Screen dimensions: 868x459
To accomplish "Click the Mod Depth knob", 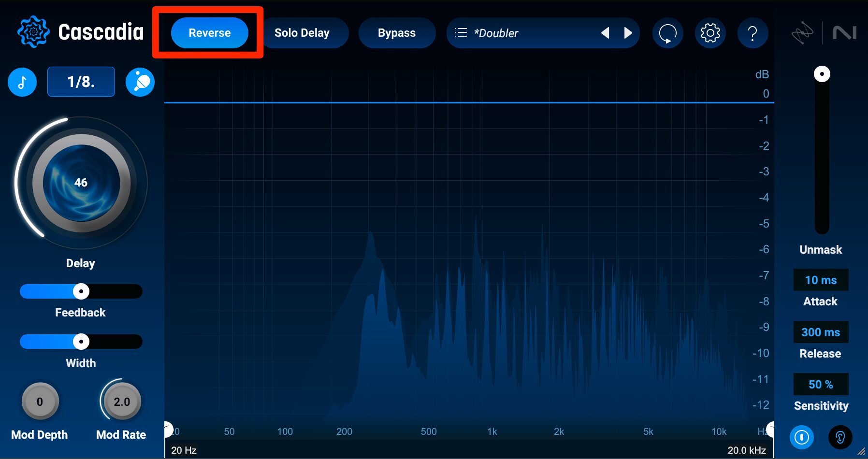I will click(40, 402).
